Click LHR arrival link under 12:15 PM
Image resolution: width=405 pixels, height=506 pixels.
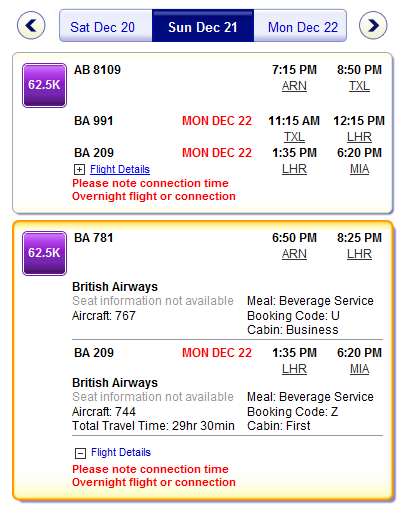coord(359,137)
